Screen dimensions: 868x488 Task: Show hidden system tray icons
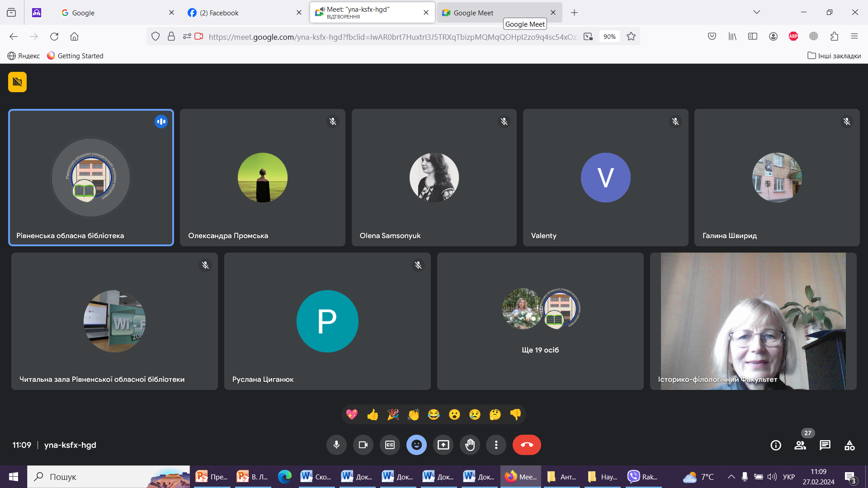pyautogui.click(x=731, y=477)
